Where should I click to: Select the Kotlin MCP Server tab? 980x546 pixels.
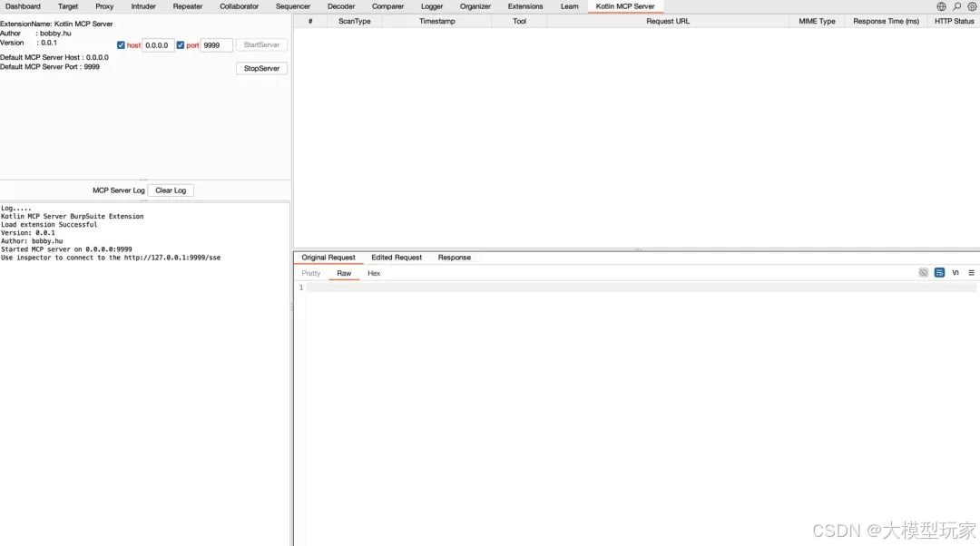coord(625,6)
